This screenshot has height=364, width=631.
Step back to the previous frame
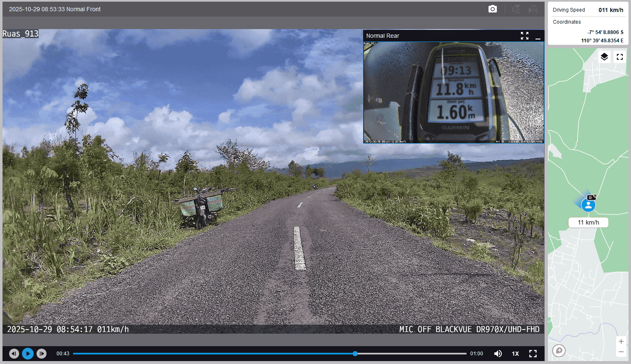[14, 354]
